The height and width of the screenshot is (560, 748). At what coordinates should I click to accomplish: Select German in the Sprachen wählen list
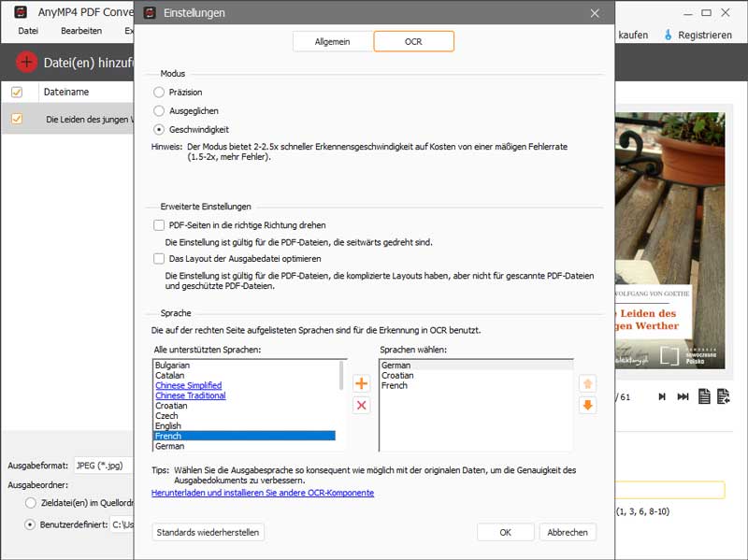click(x=476, y=366)
